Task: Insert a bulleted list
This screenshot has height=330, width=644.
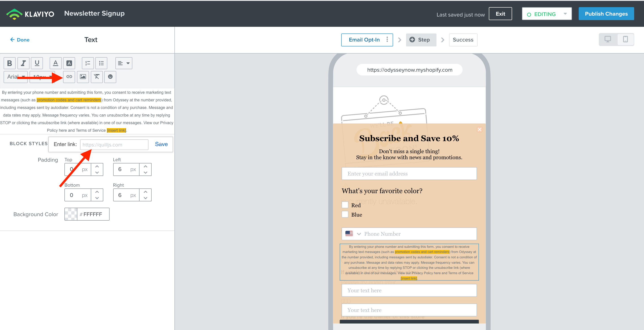Action: (x=101, y=63)
